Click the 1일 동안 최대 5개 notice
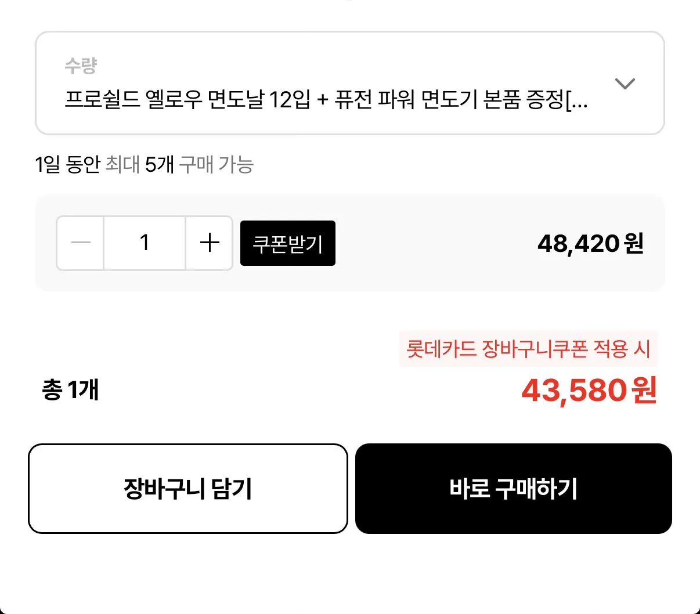The height and width of the screenshot is (614, 700). pos(147,165)
